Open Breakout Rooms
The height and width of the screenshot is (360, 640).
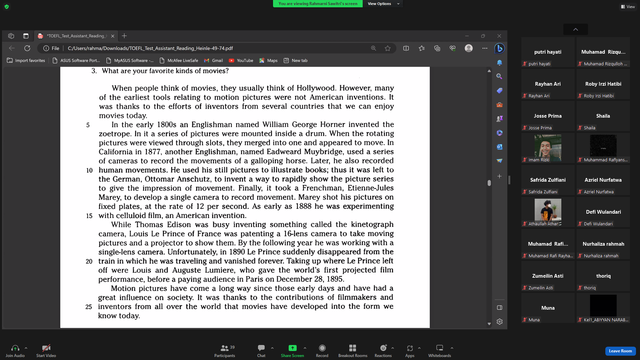pyautogui.click(x=353, y=350)
